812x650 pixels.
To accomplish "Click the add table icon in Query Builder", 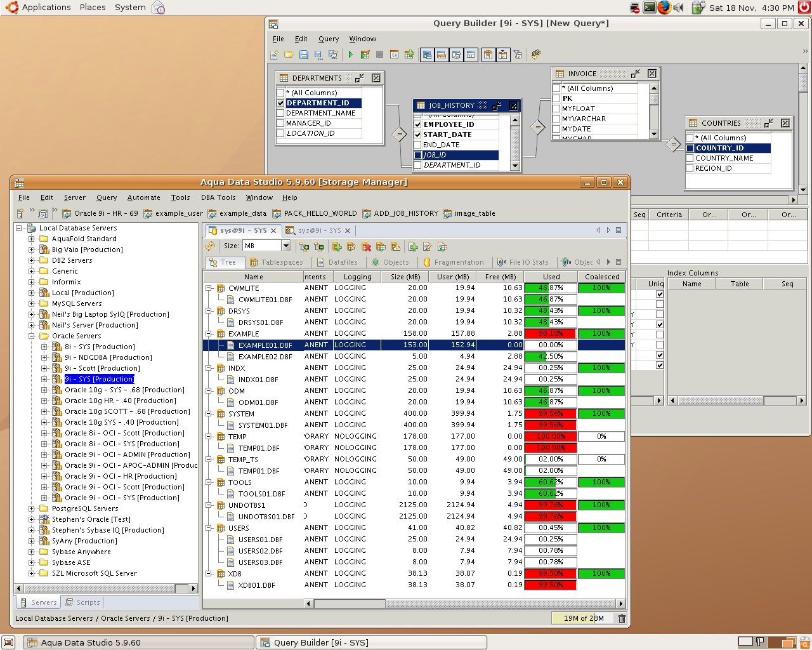I will (x=409, y=55).
